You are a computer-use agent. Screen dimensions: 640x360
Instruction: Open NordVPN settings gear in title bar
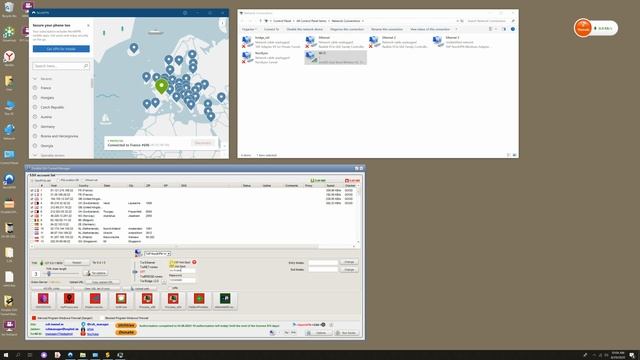pos(185,13)
